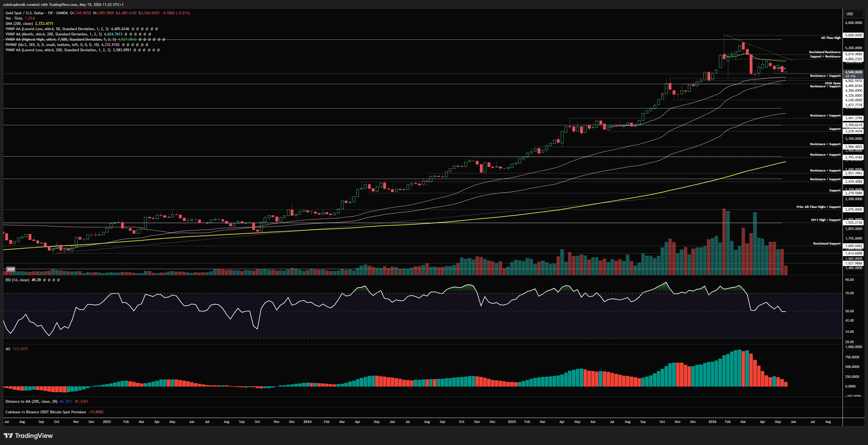
Task: Click the Prior All-Time Highs > Support label
Action: [x=819, y=207]
